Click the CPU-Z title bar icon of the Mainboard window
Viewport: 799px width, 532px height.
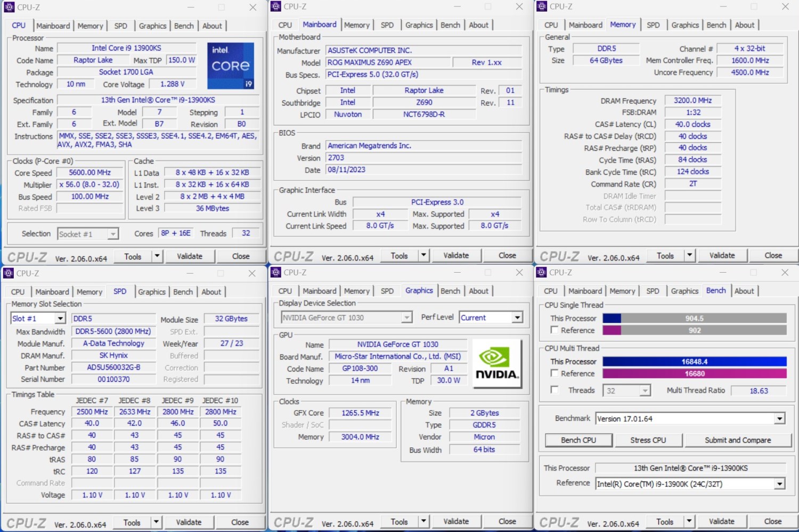tap(275, 6)
